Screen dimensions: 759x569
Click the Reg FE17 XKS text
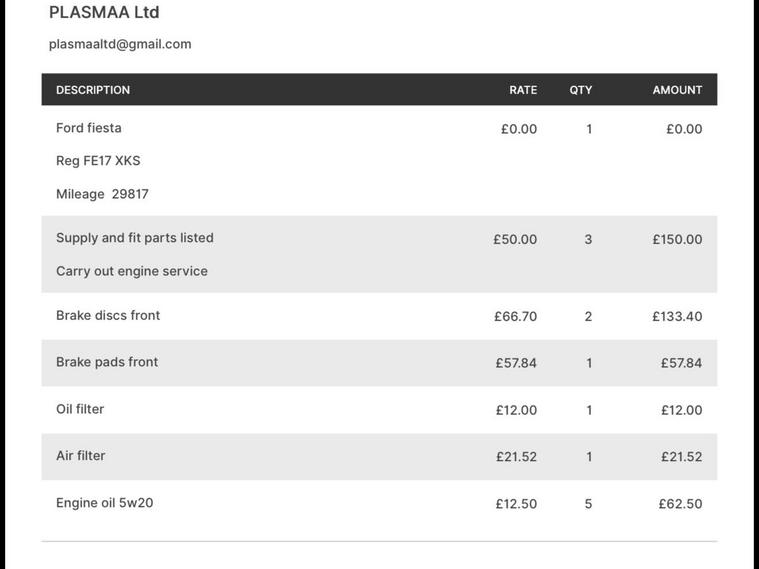pos(98,161)
